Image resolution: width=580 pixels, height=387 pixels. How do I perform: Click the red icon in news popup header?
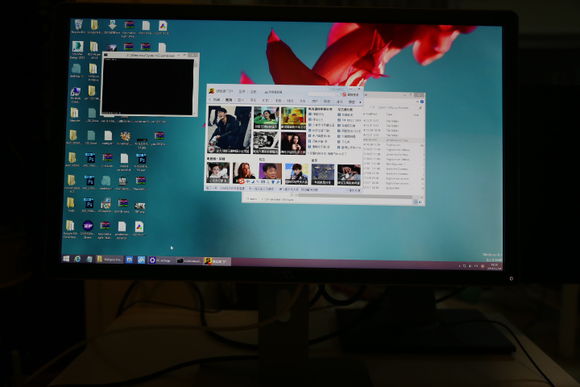tap(344, 94)
